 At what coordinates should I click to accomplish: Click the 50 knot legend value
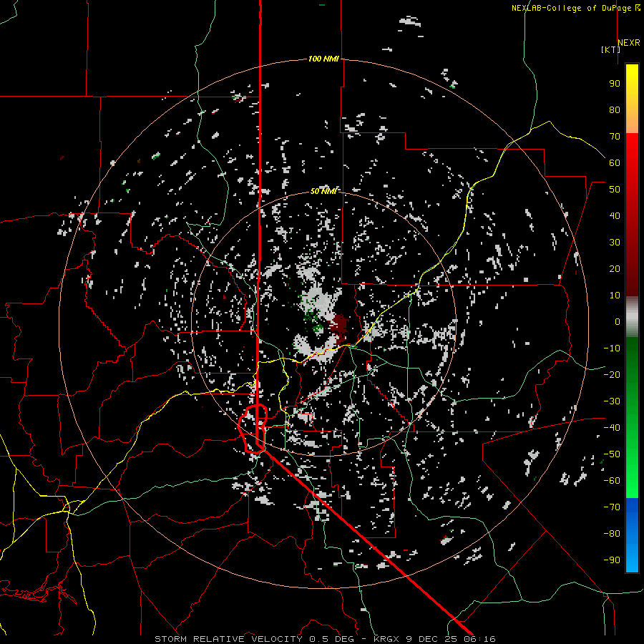[615, 190]
